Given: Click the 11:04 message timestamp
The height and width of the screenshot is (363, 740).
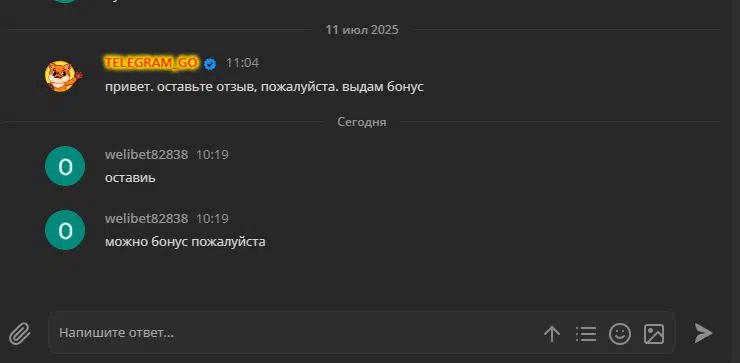Looking at the screenshot, I should pyautogui.click(x=242, y=63).
